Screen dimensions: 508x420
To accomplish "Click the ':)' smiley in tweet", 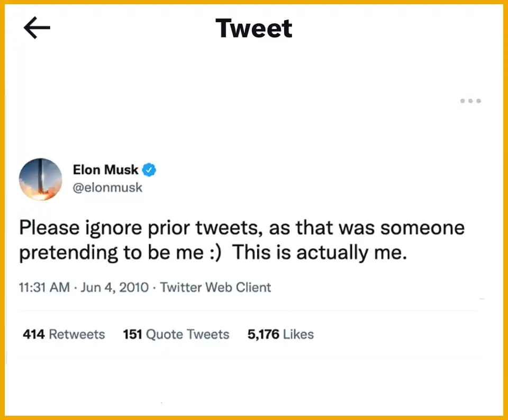I will 215,253.
